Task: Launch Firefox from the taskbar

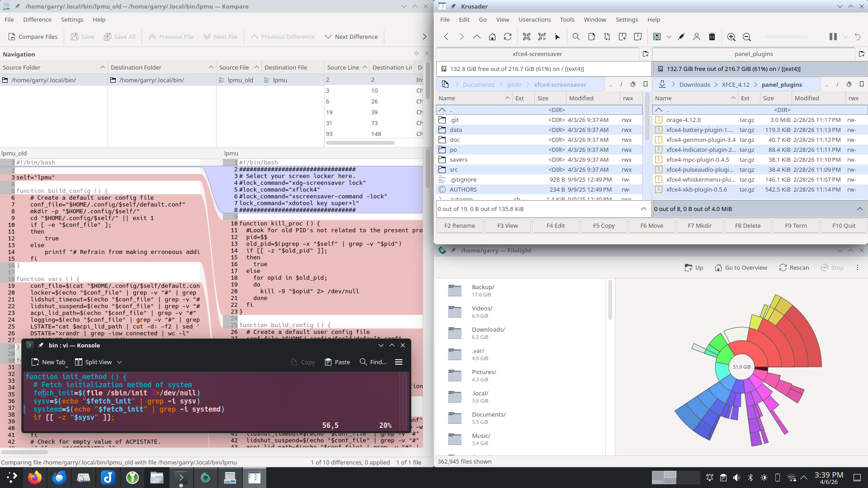Action: click(35, 478)
